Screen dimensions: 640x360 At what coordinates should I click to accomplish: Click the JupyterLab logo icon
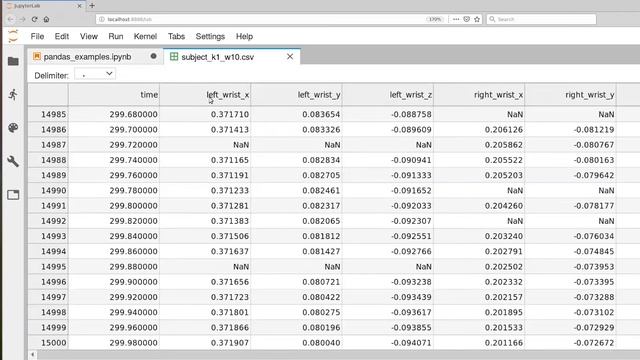pyautogui.click(x=13, y=36)
